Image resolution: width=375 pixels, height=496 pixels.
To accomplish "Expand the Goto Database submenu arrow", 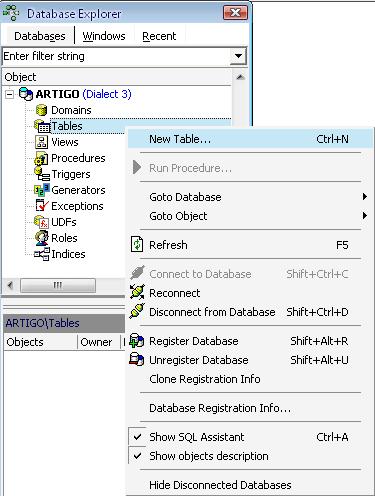I will [x=365, y=197].
